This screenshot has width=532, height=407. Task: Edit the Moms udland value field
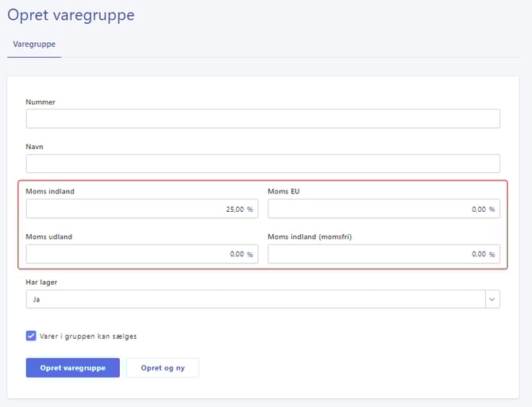[x=141, y=254]
